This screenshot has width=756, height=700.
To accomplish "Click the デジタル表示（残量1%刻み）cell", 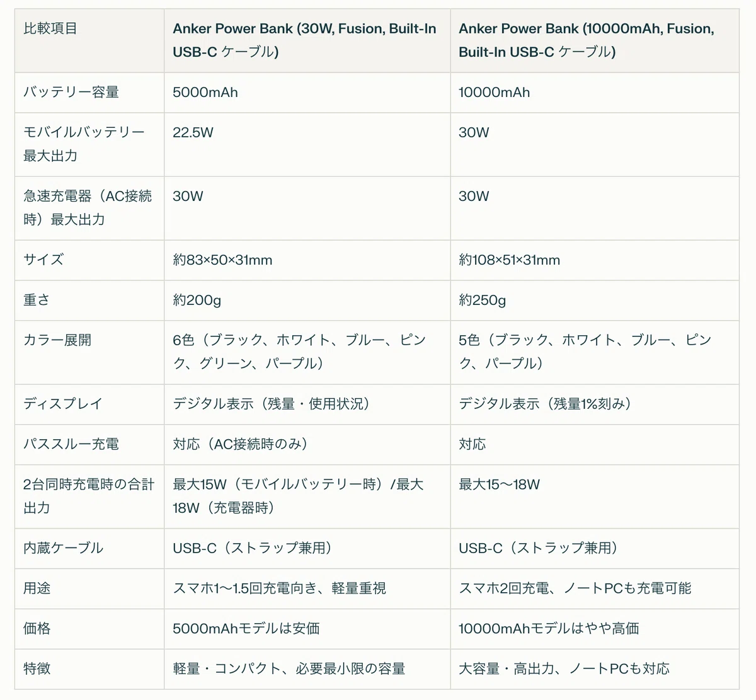I will pos(595,405).
